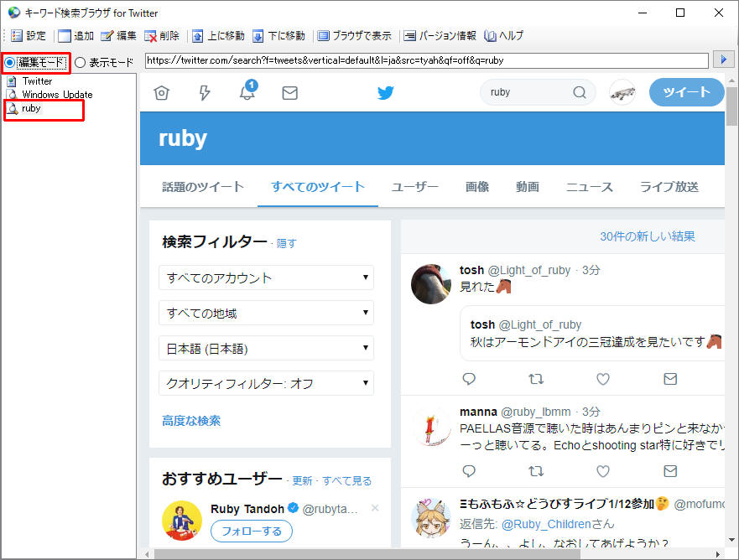The width and height of the screenshot is (739, 560).
Task: Open the もふもふ user avatar
Action: 431,519
